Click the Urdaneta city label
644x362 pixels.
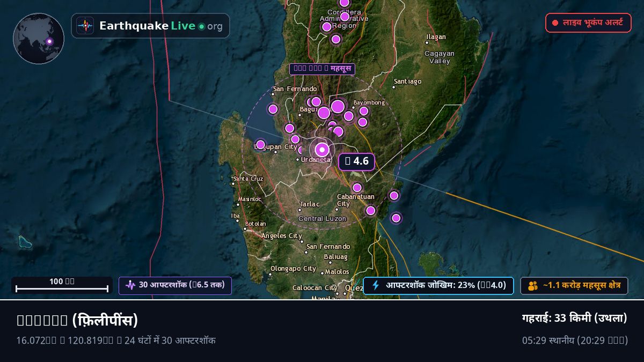coord(316,159)
